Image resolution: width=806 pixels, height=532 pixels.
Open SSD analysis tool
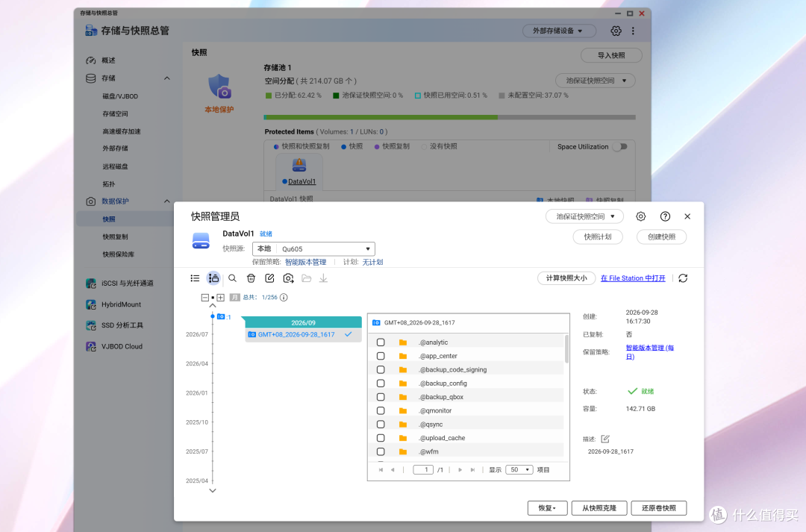(x=115, y=325)
